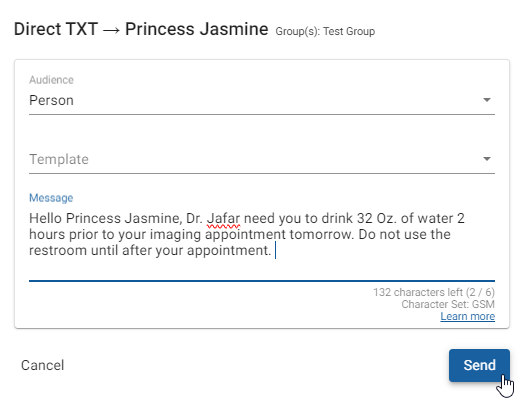Send the direct text message
530x398 pixels.
[x=479, y=365]
